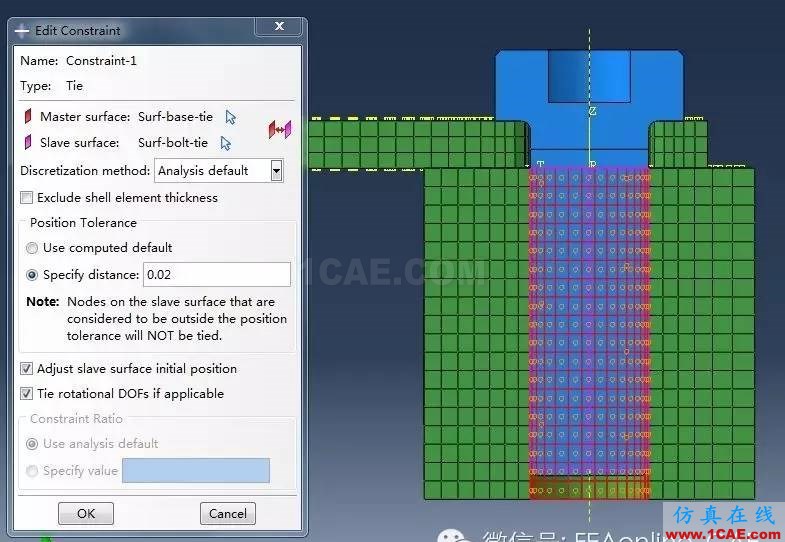Image resolution: width=785 pixels, height=542 pixels.
Task: Click the master surface edit arrow icon
Action: (x=230, y=117)
